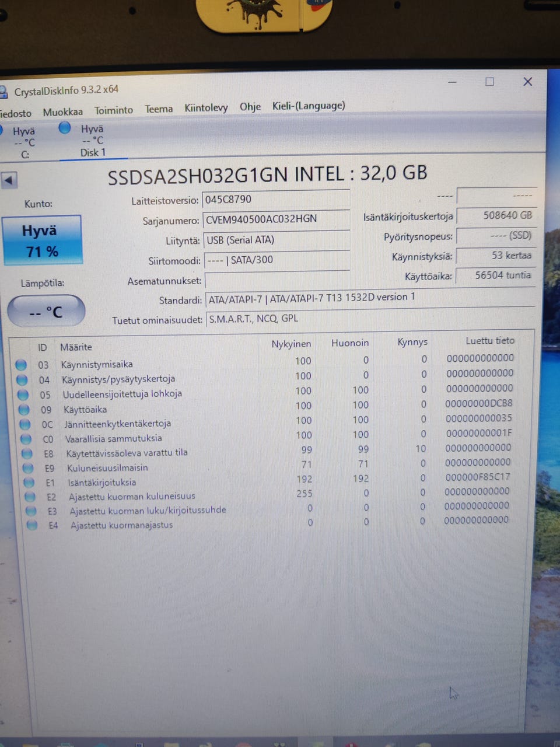The width and height of the screenshot is (560, 747).
Task: Click status icon for Kuluneisuusilmaisin row
Action: pos(28,468)
